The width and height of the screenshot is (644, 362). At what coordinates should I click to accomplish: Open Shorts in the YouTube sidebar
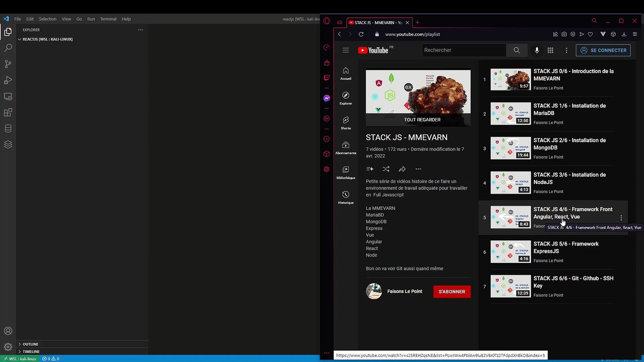pyautogui.click(x=346, y=123)
